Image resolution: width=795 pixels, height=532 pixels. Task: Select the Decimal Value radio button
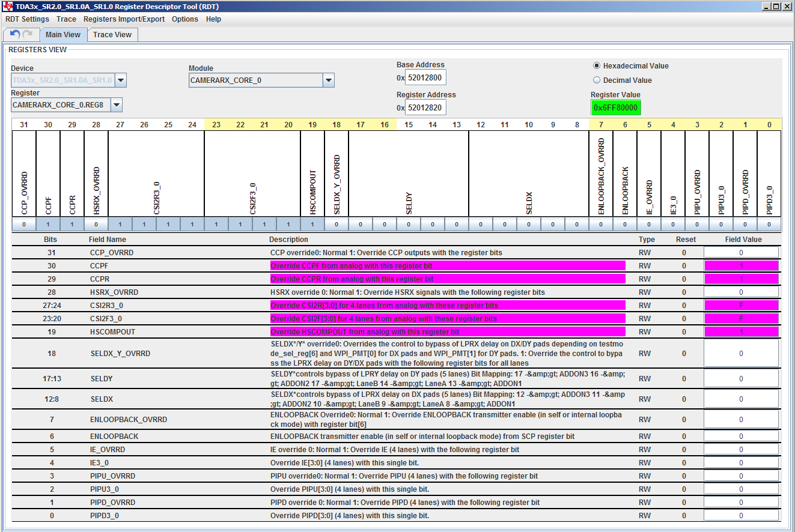coord(597,80)
